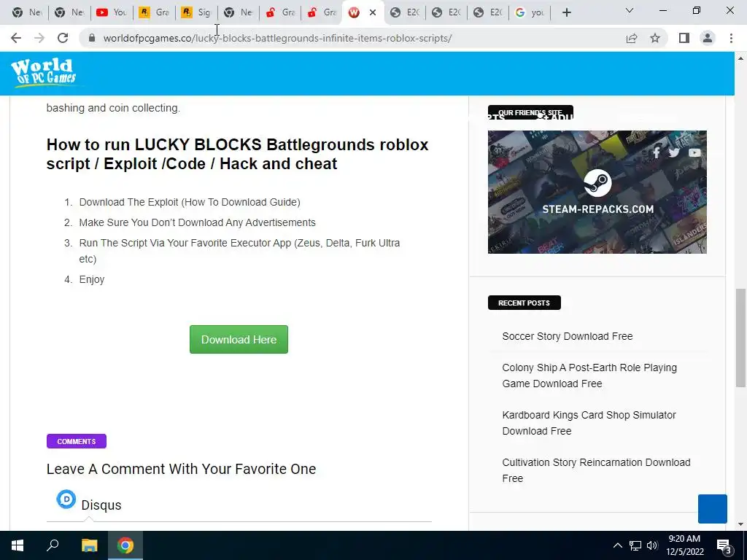The image size is (747, 560).
Task: Click the Our Friend's Site label
Action: pos(530,112)
